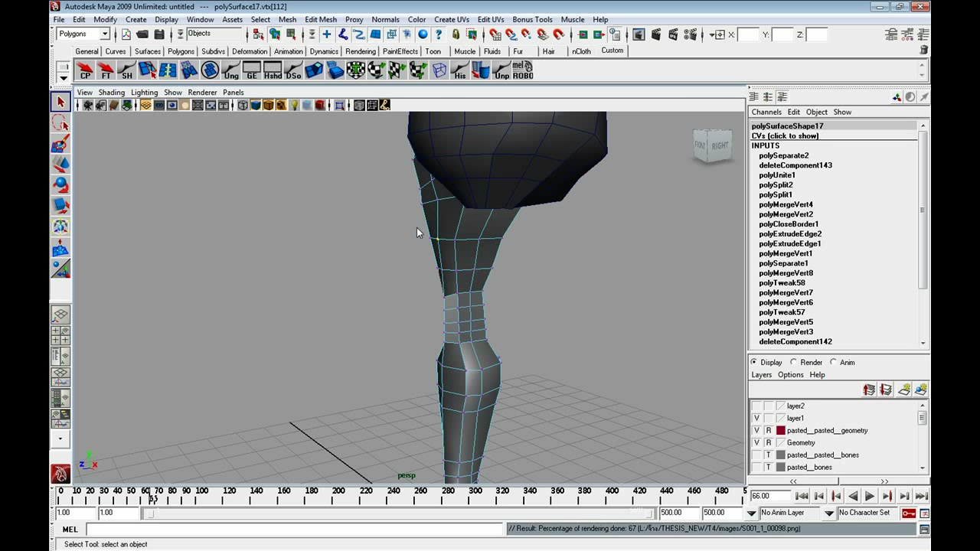The width and height of the screenshot is (980, 551).
Task: Toggle T display type of pasted__pasted__bones
Action: pos(769,455)
